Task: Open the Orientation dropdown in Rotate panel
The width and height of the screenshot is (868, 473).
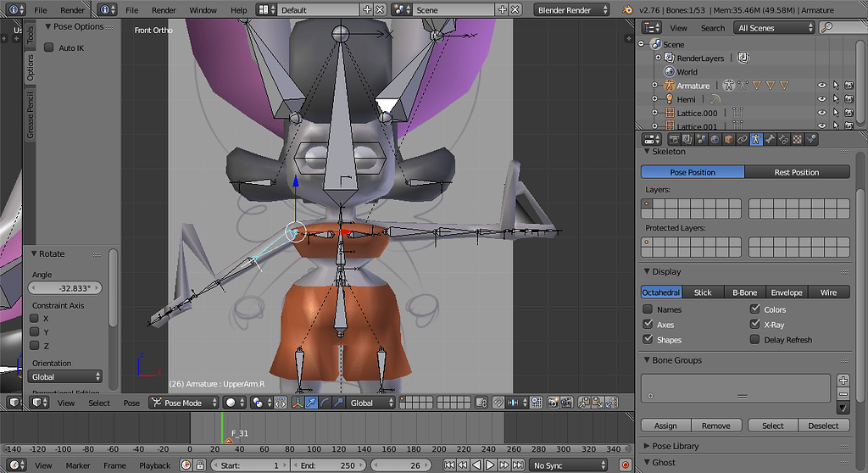Action: pyautogui.click(x=64, y=376)
